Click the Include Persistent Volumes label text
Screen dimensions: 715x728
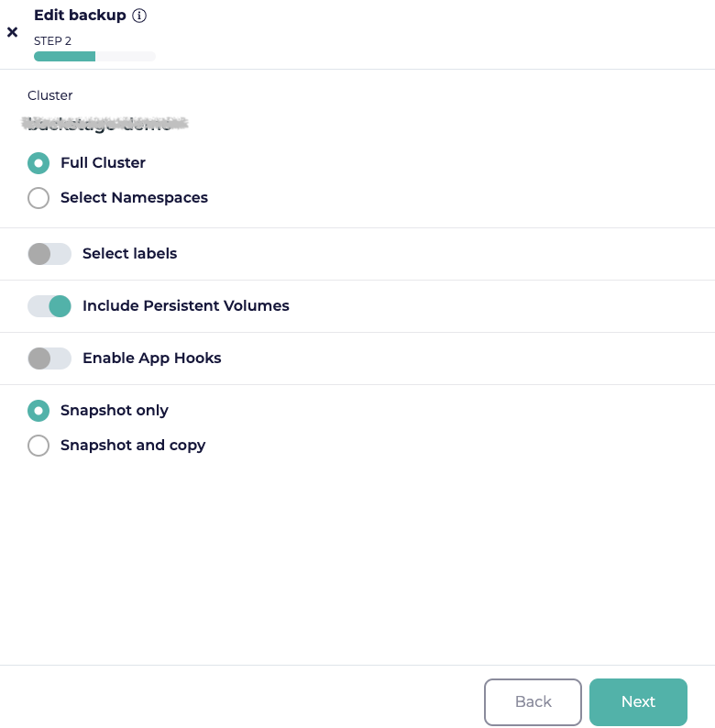186,306
